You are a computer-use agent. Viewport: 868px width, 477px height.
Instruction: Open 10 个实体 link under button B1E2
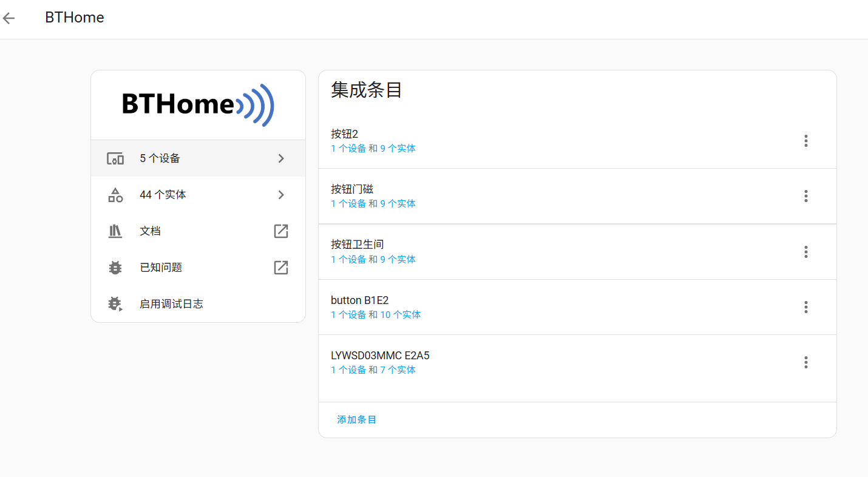tap(401, 314)
